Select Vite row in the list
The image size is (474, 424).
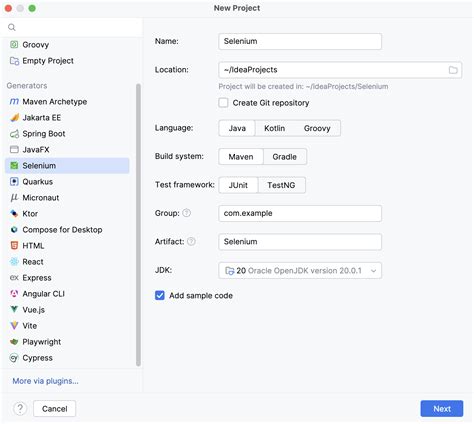tap(67, 326)
